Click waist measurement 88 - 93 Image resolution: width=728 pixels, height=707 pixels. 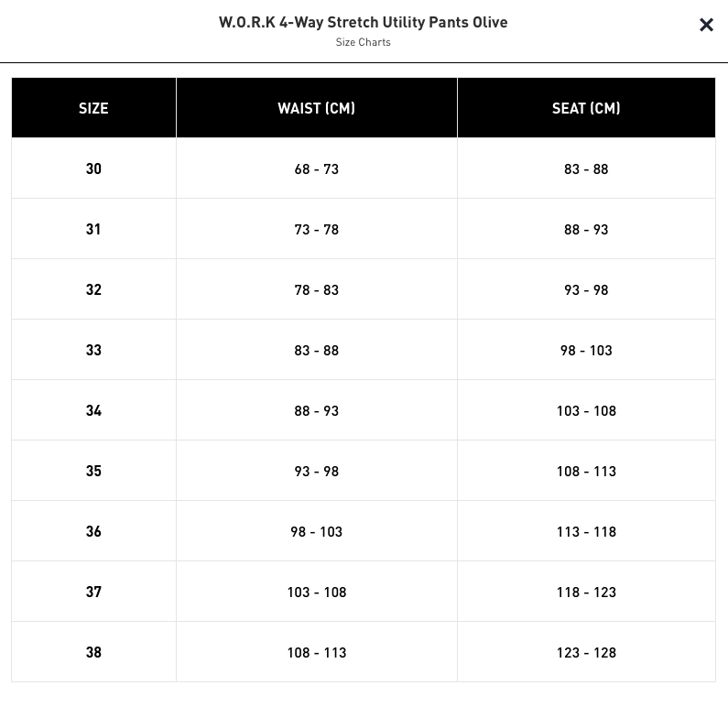317,410
